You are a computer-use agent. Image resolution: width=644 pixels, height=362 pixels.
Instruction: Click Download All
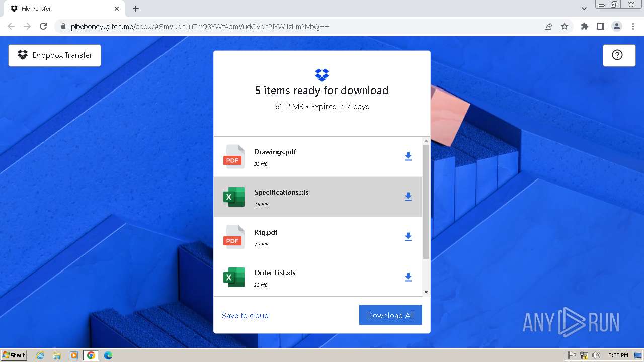(390, 315)
